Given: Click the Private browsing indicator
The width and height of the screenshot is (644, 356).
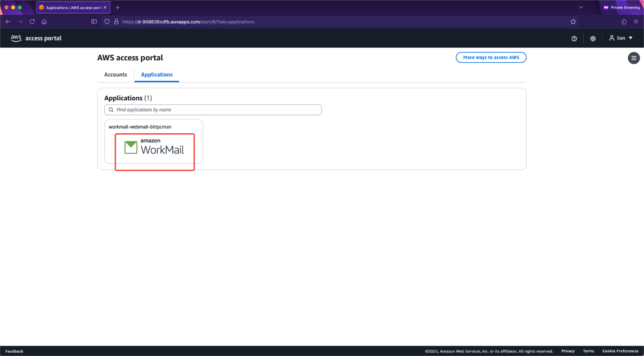Looking at the screenshot, I should pos(622,7).
